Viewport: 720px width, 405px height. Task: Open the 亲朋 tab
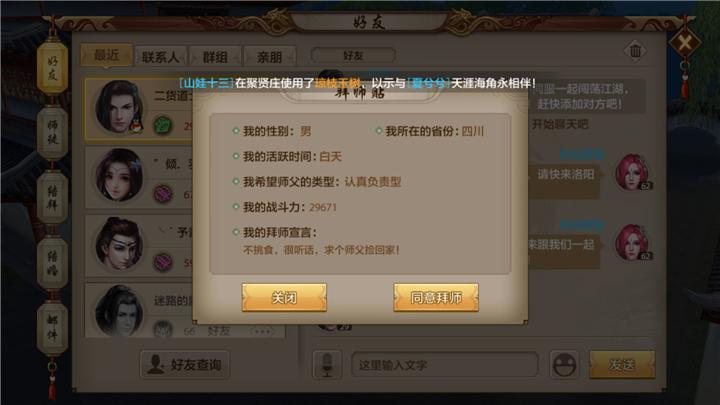click(270, 56)
